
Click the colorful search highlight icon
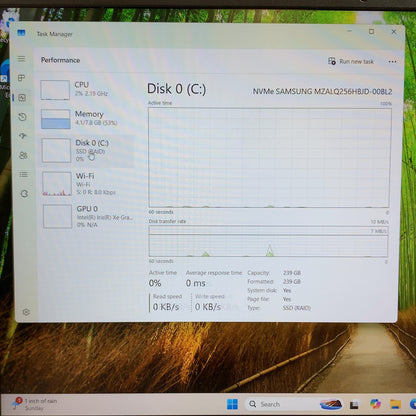[331, 404]
